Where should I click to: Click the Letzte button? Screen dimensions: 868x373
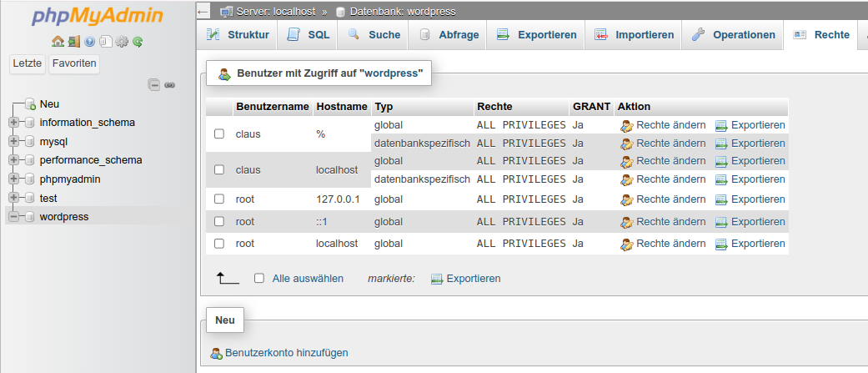28,63
